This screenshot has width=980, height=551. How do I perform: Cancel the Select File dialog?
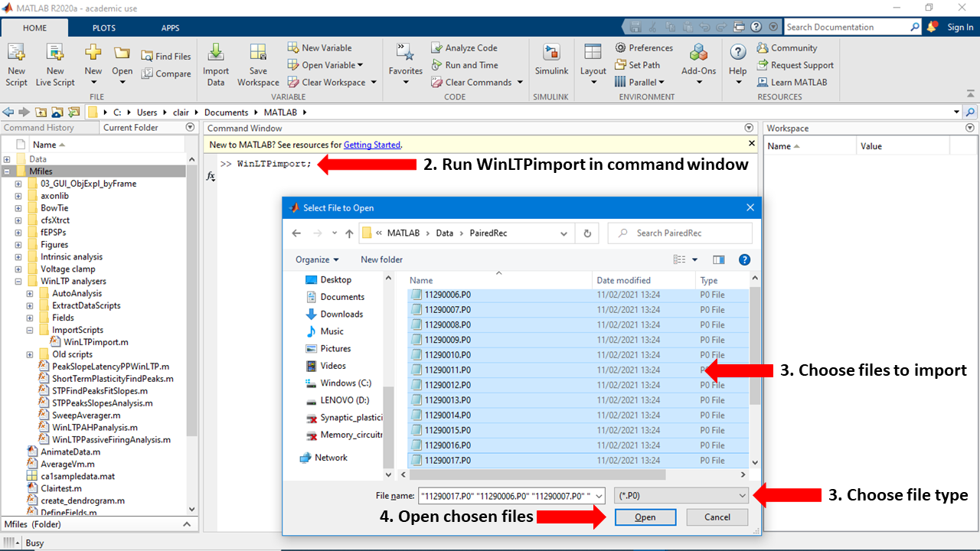tap(717, 517)
